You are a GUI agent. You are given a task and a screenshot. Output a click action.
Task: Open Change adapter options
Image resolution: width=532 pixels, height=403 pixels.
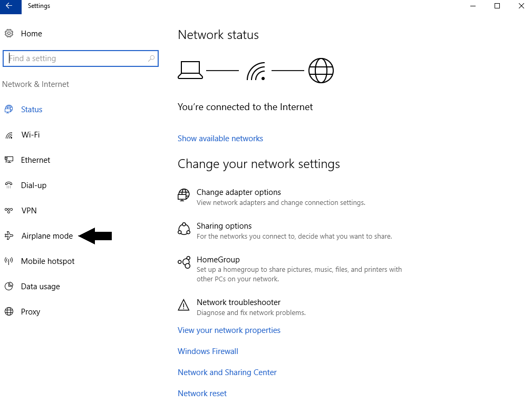tap(239, 192)
